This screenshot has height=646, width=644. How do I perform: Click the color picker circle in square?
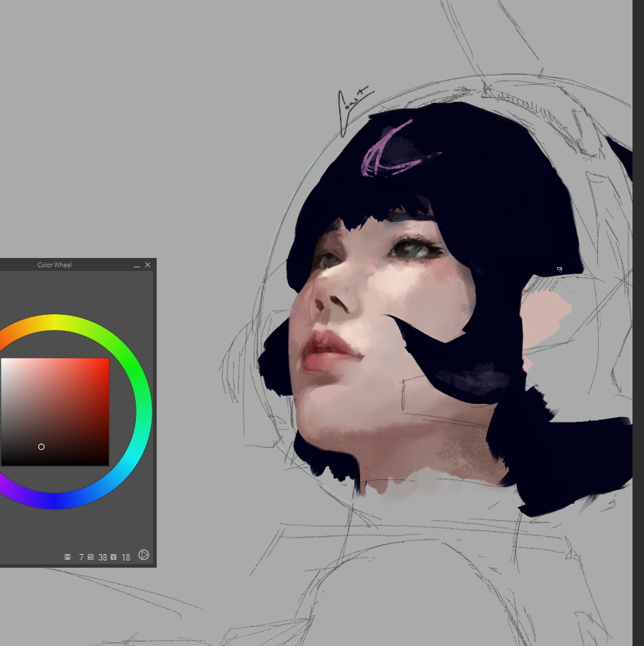pos(41,447)
